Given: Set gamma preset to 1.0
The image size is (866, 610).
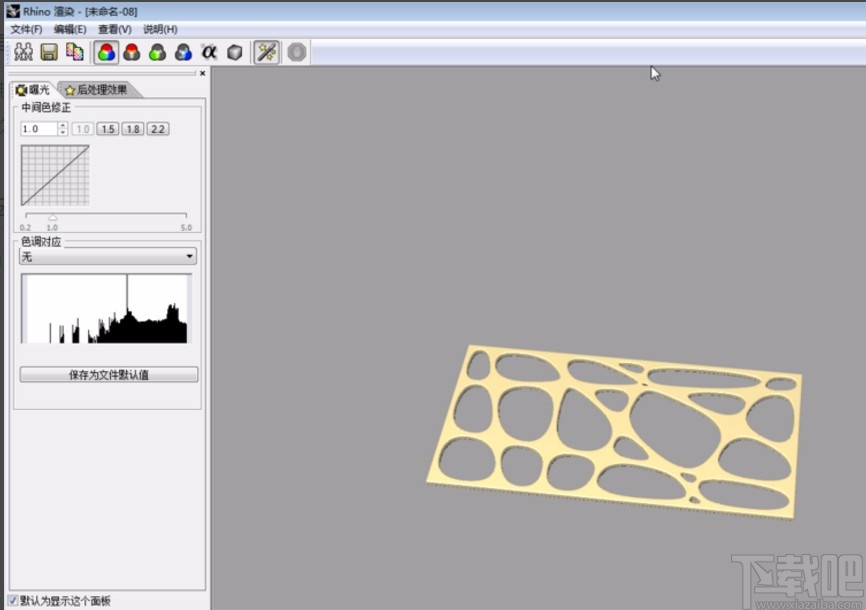Looking at the screenshot, I should pyautogui.click(x=82, y=129).
